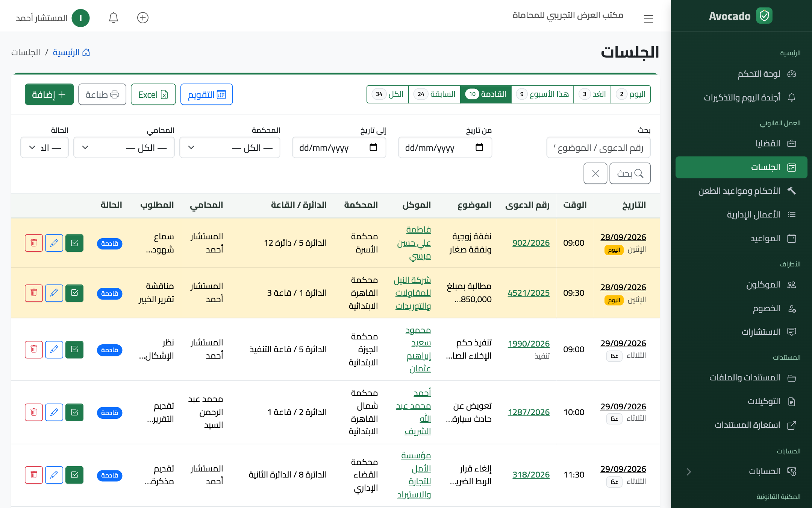
Task: Open الموكلون clients in sidebar
Action: tap(741, 285)
